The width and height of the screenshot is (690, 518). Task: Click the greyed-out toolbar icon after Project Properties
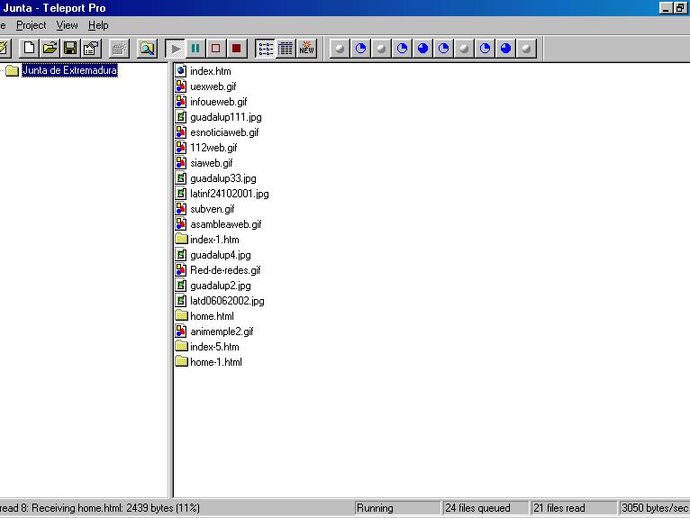[x=118, y=48]
